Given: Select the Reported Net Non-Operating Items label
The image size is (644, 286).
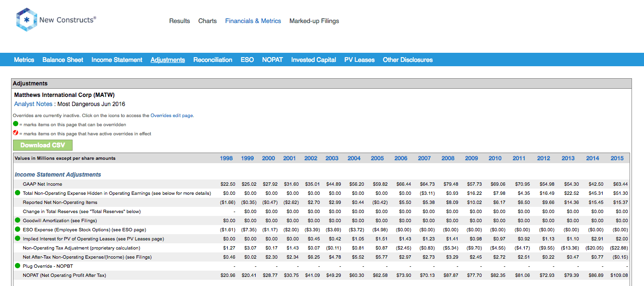Looking at the screenshot, I should coord(60,203).
